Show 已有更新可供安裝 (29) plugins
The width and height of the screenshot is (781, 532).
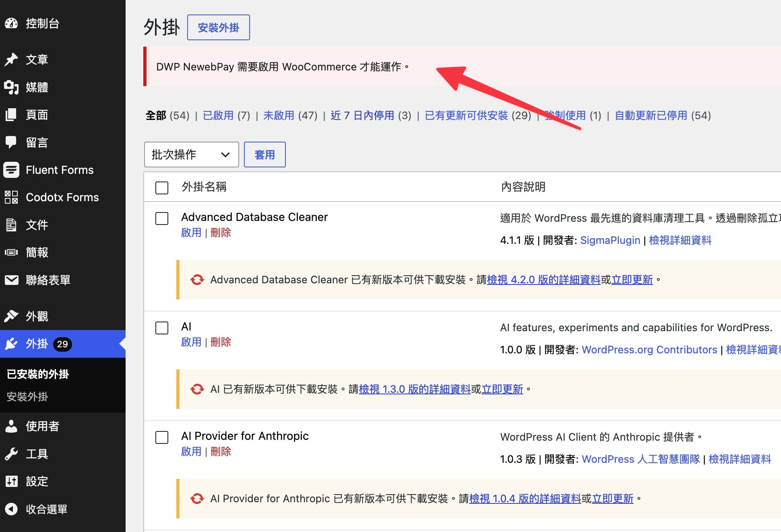tap(478, 116)
